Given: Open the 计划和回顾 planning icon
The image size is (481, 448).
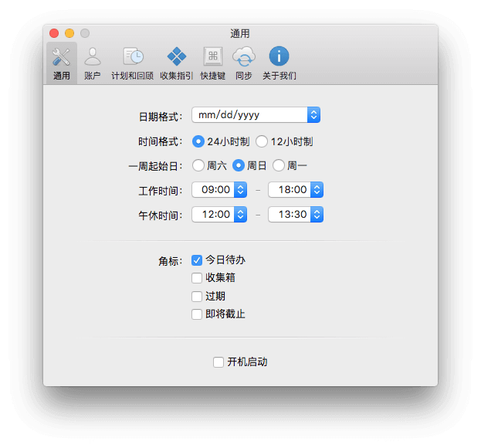Looking at the screenshot, I should tap(132, 57).
